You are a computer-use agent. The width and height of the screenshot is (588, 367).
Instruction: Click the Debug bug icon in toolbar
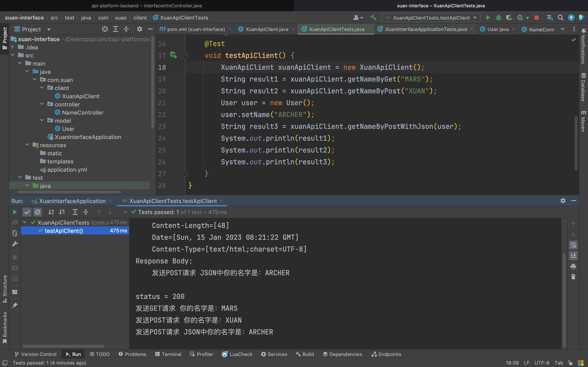(x=498, y=18)
